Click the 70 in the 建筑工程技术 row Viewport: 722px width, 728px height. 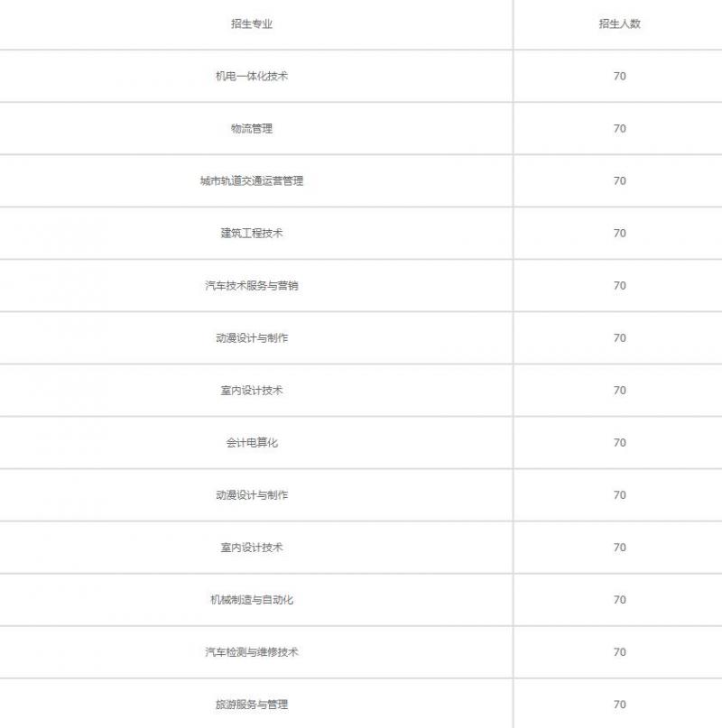619,234
